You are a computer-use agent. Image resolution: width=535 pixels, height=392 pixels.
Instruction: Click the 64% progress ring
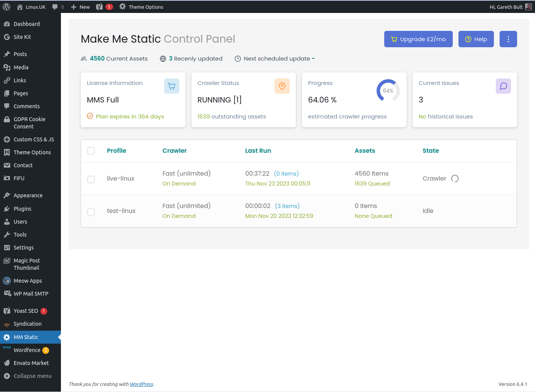click(x=388, y=91)
